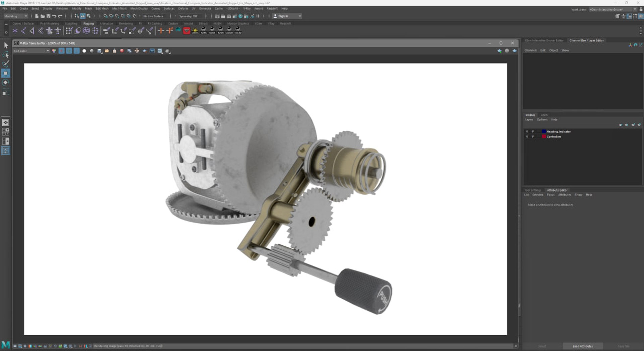Viewport: 644px width, 351px height.
Task: Click the Open Scene folder icon
Action: pyautogui.click(x=43, y=16)
